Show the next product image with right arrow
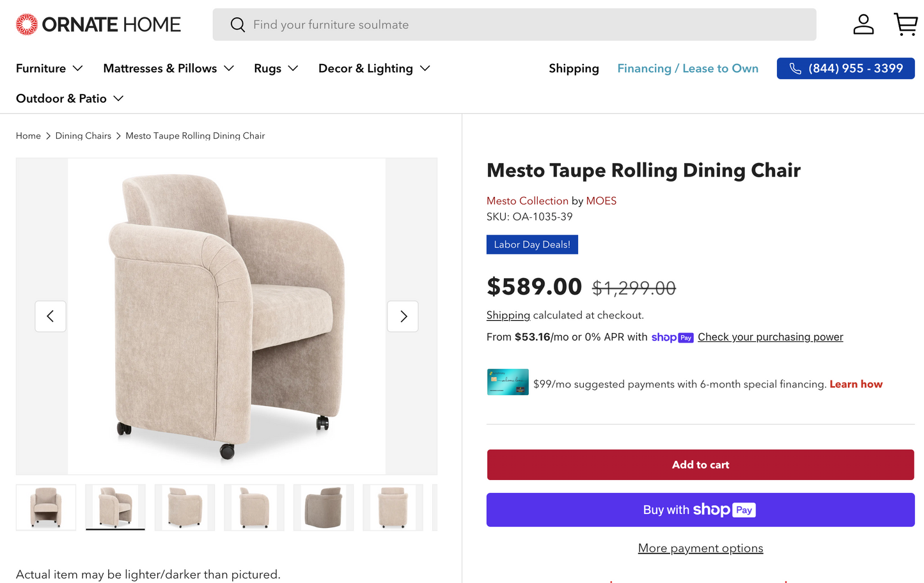This screenshot has height=583, width=924. [x=403, y=316]
